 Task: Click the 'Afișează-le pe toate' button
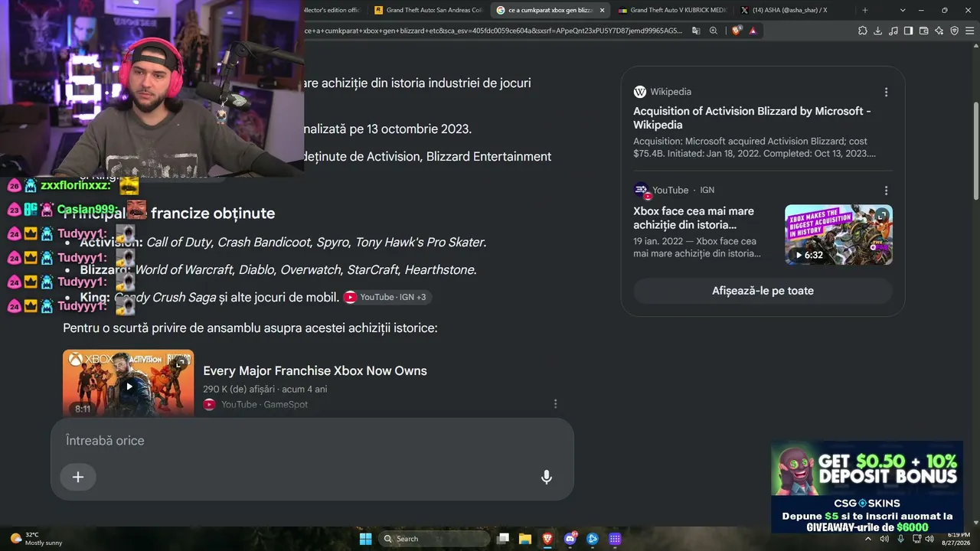click(x=763, y=291)
